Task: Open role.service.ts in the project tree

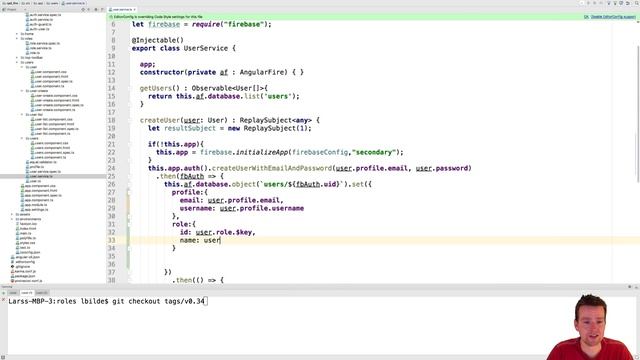Action: pyautogui.click(x=40, y=48)
